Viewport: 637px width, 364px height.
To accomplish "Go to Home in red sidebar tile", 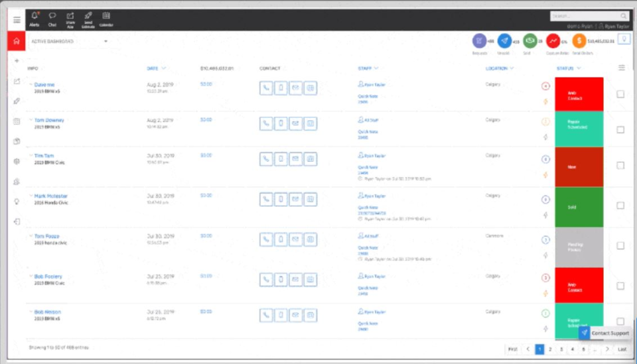I will pos(16,41).
